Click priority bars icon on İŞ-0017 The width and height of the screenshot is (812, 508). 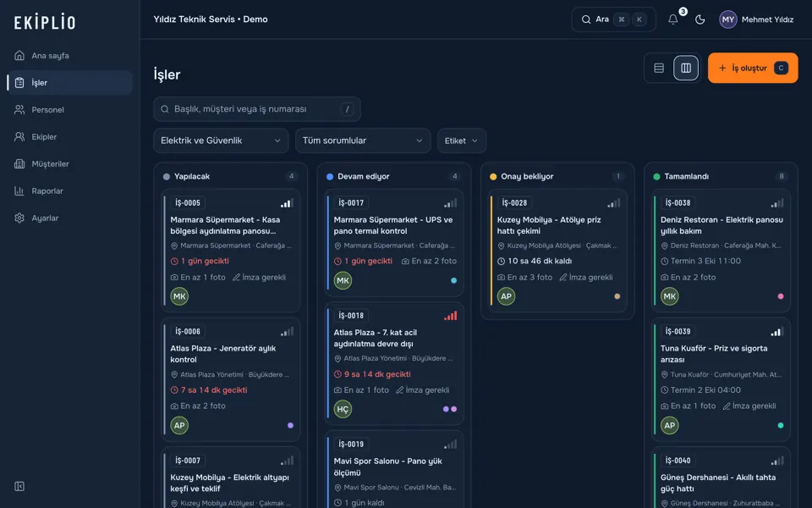451,203
